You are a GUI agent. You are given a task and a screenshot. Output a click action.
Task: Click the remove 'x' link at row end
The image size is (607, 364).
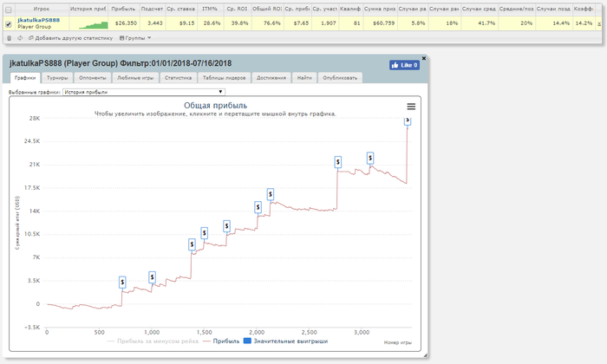point(599,23)
